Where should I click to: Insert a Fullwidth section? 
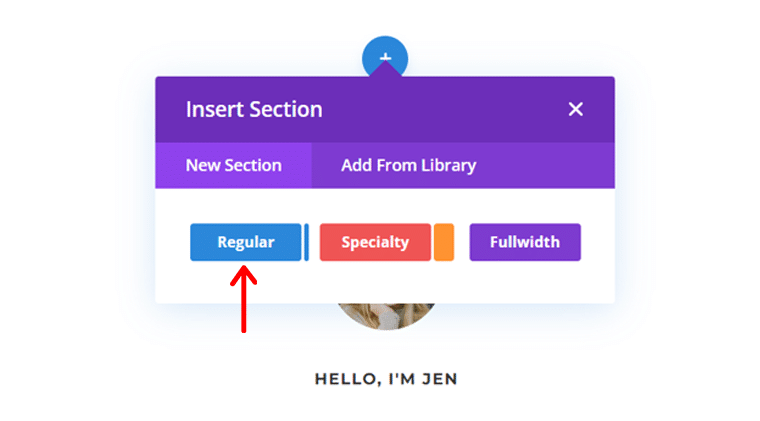525,242
